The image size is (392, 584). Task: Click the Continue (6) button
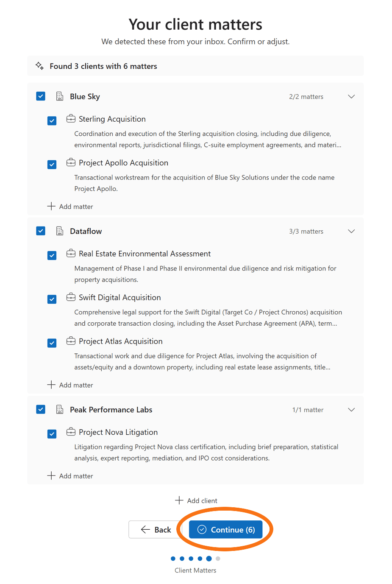tap(225, 529)
